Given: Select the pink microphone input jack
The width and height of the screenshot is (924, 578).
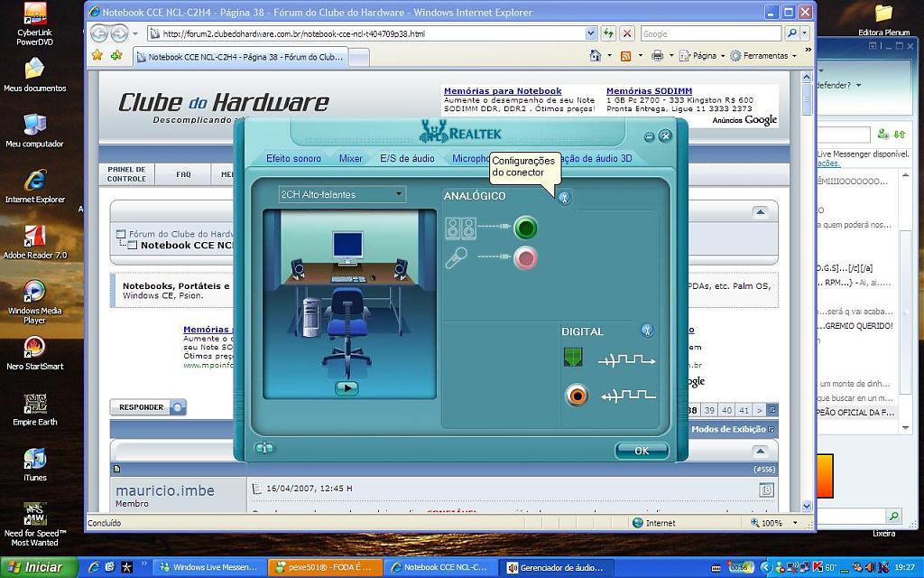Looking at the screenshot, I should [524, 258].
